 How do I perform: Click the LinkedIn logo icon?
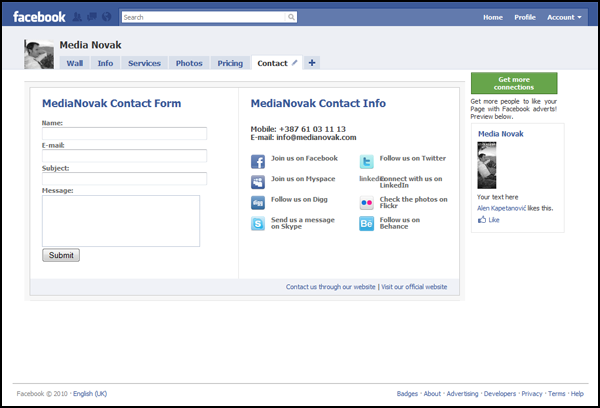pyautogui.click(x=369, y=179)
